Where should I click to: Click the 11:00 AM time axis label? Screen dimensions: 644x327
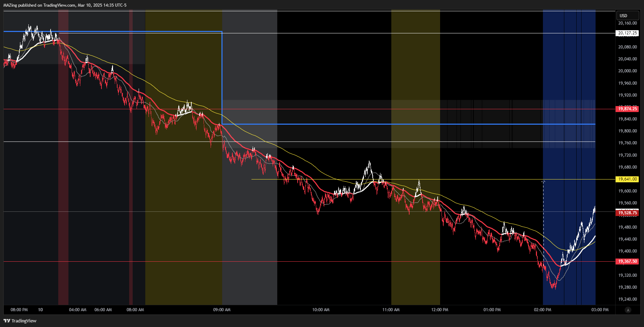coord(391,310)
